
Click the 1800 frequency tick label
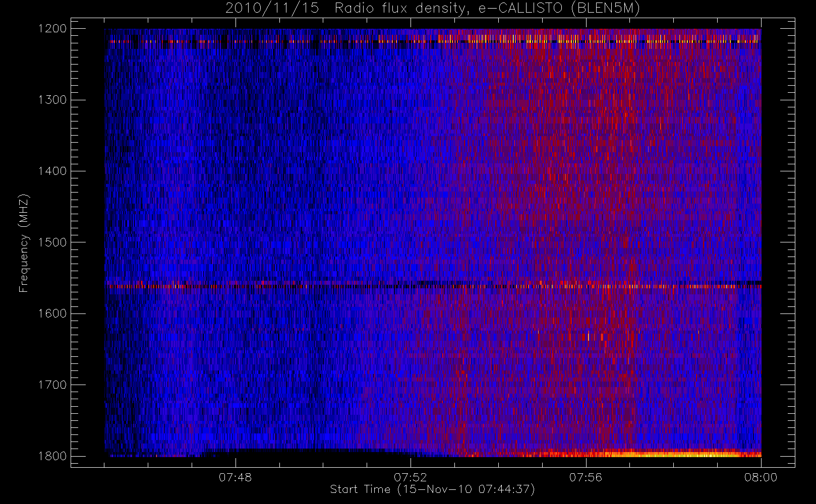[53, 456]
